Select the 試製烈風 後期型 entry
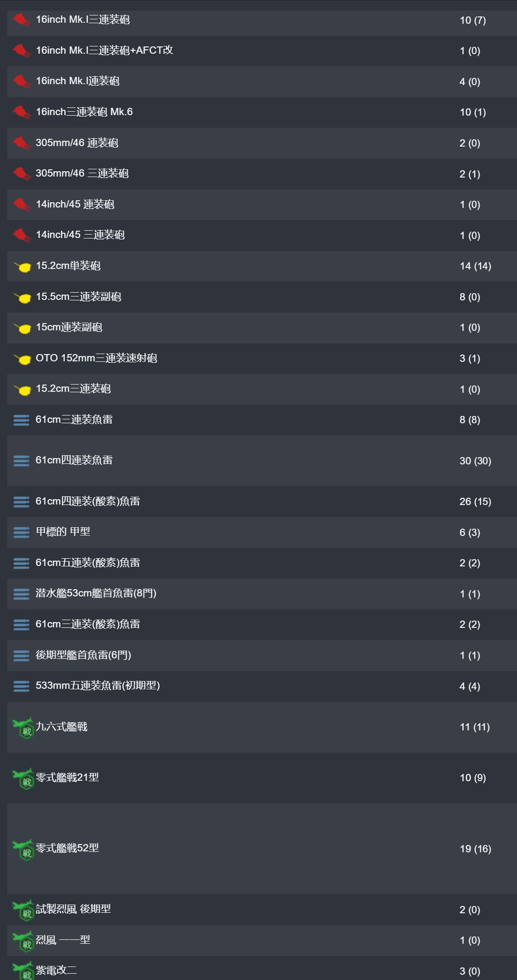 (262, 910)
